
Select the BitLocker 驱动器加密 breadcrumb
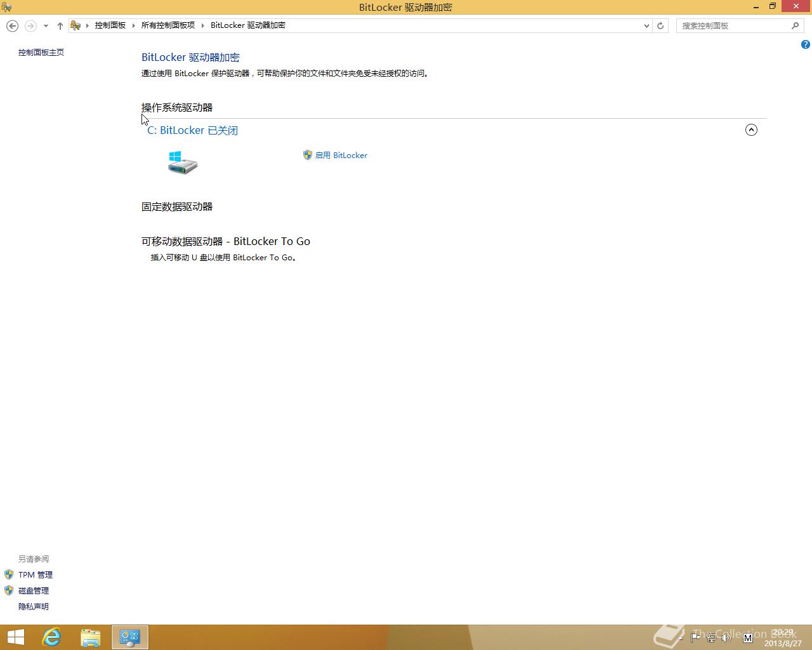(x=248, y=25)
